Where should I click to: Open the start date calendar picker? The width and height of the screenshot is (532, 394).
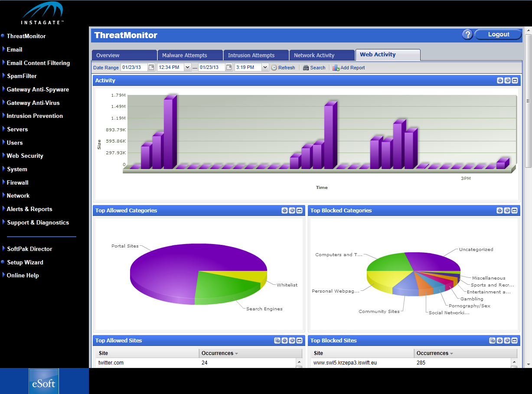pyautogui.click(x=151, y=67)
